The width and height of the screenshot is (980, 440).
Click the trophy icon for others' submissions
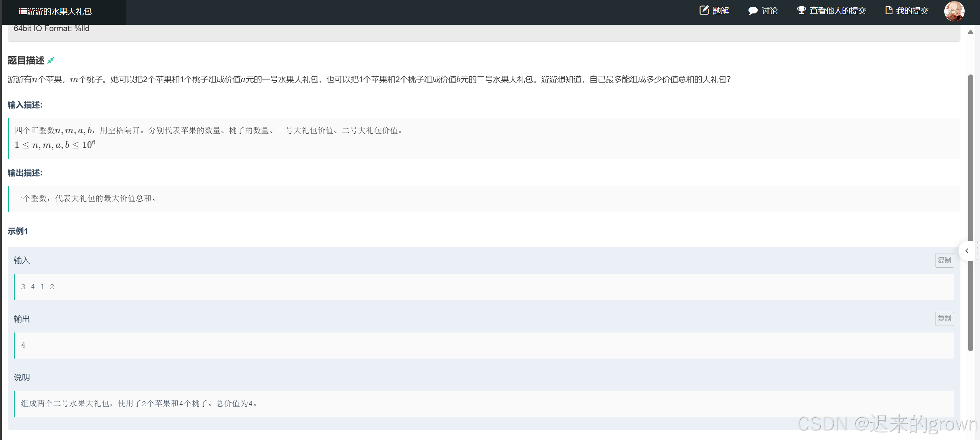pyautogui.click(x=801, y=10)
